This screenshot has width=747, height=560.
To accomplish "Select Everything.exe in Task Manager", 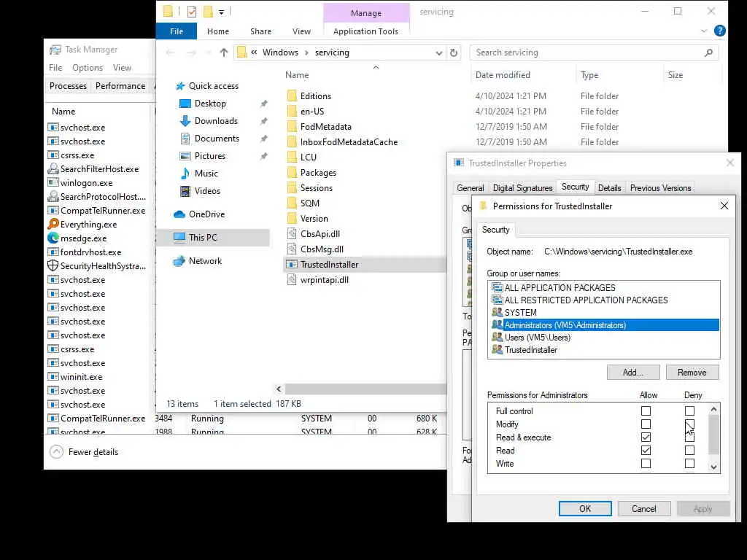I will 88,225.
